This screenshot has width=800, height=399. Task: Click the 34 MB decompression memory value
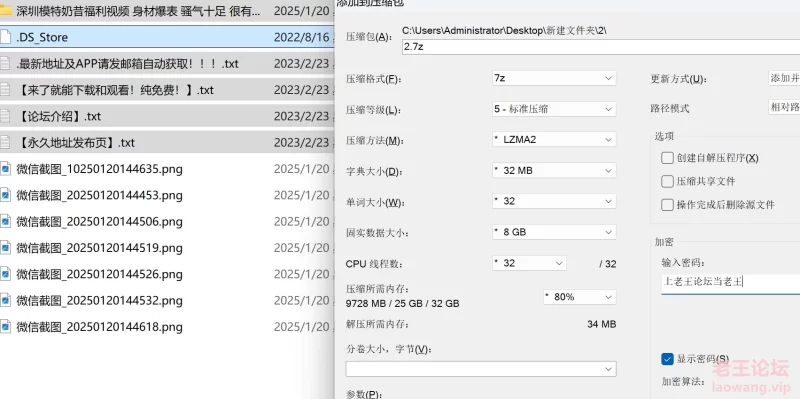point(602,325)
